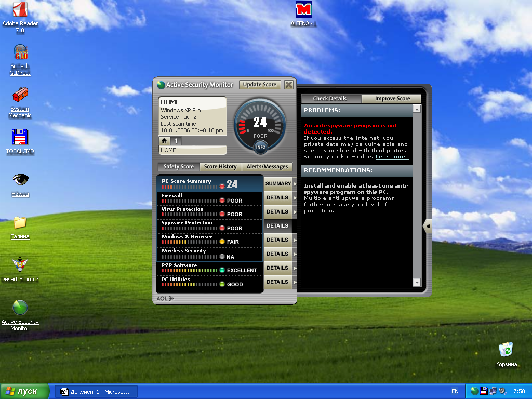Select the ALIENA~1 desktop icon
The width and height of the screenshot is (532, 399).
303,14
